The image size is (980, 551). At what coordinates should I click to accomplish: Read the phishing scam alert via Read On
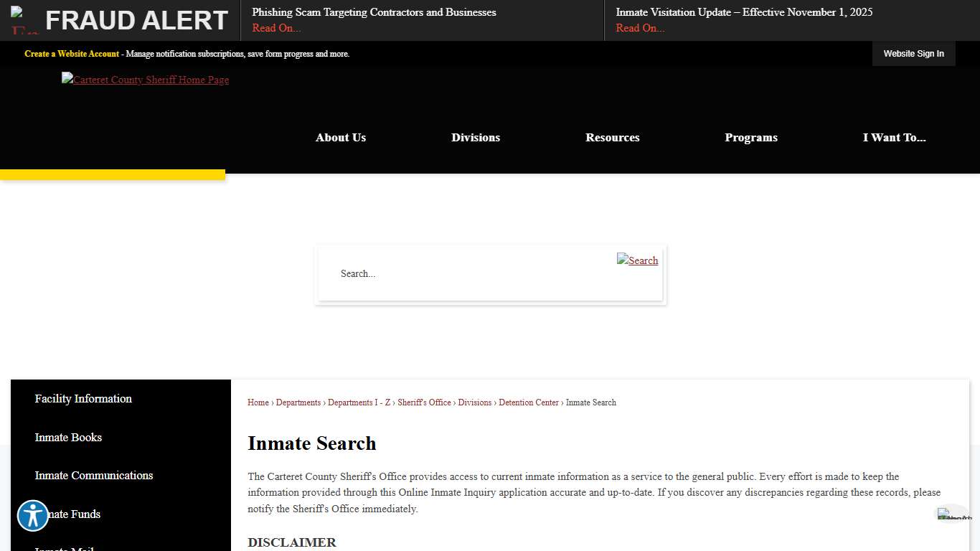pos(276,28)
